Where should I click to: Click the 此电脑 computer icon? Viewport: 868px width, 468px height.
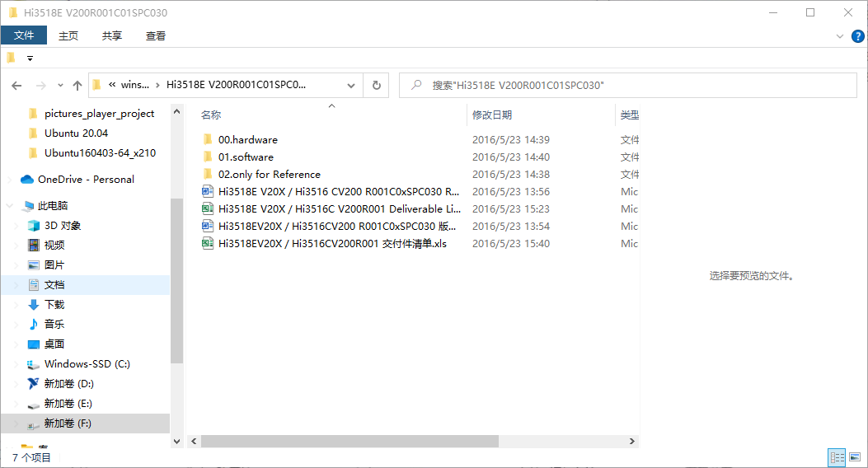pyautogui.click(x=28, y=206)
